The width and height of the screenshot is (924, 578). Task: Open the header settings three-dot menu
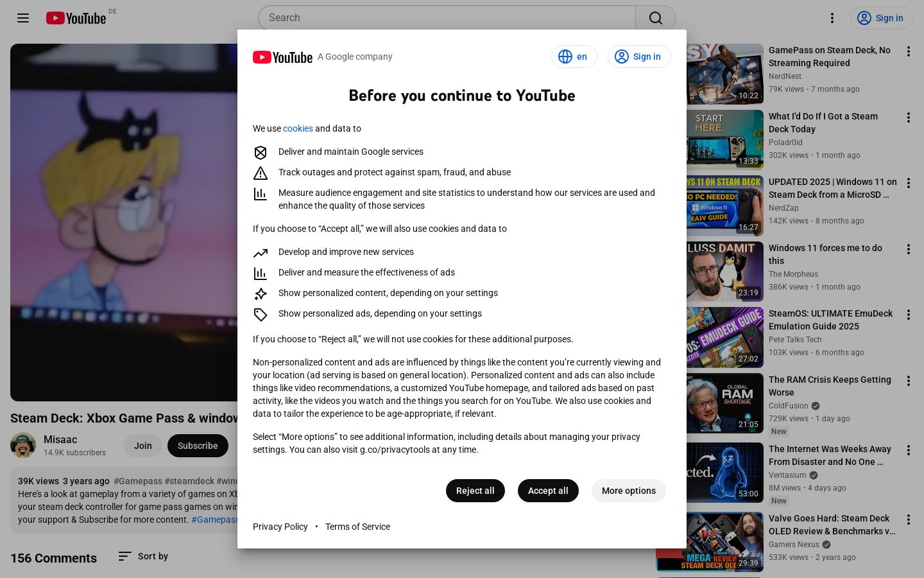coord(832,18)
